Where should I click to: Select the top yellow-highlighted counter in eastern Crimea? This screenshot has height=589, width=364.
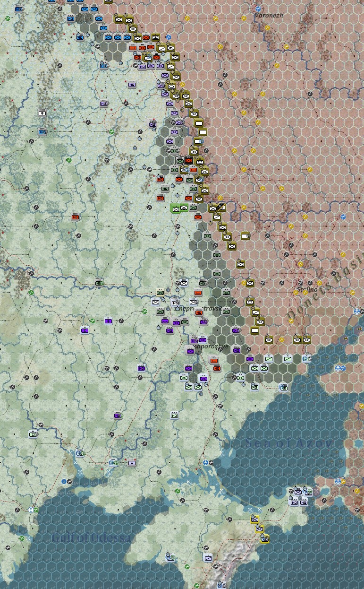pos(255,519)
